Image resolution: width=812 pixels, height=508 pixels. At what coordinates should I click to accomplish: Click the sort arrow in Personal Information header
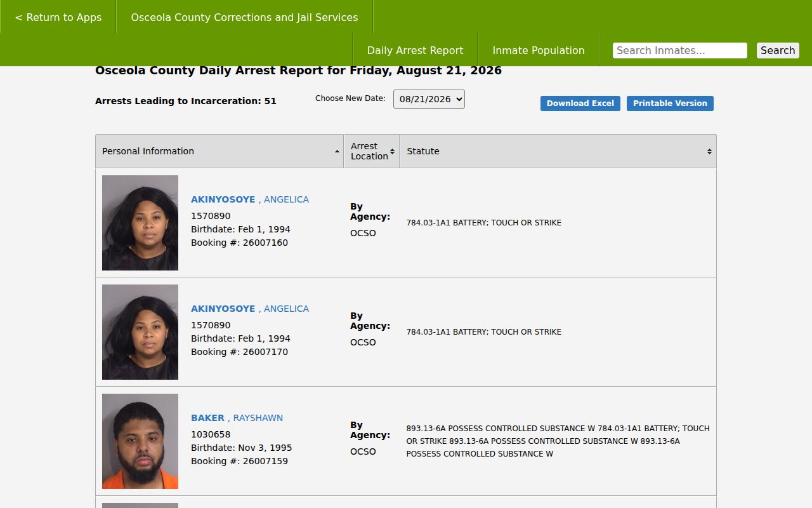[x=337, y=151]
